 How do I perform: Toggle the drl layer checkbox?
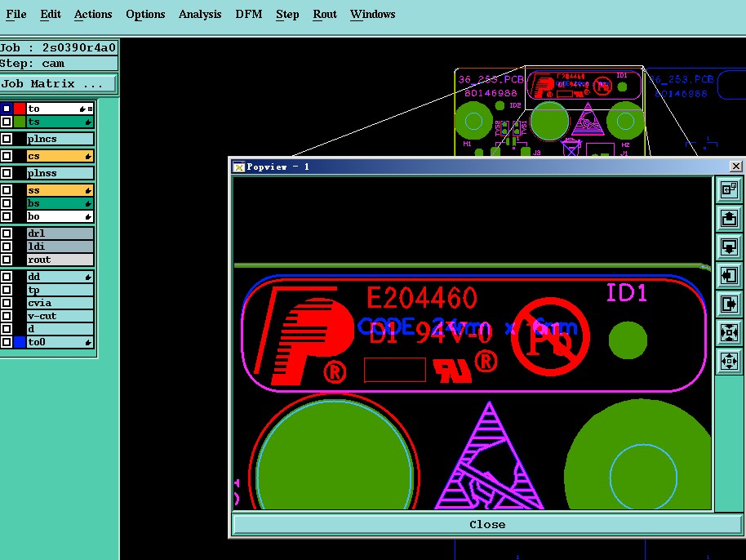(x=7, y=233)
